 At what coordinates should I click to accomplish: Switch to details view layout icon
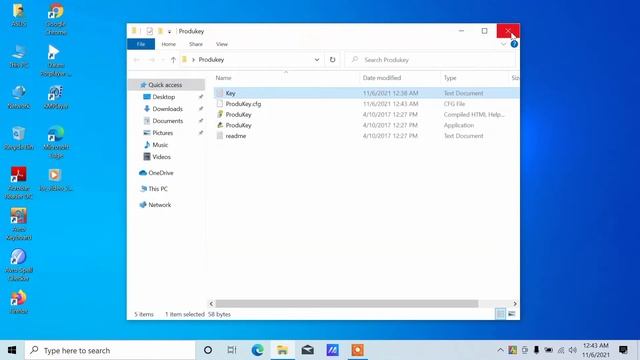click(x=500, y=314)
